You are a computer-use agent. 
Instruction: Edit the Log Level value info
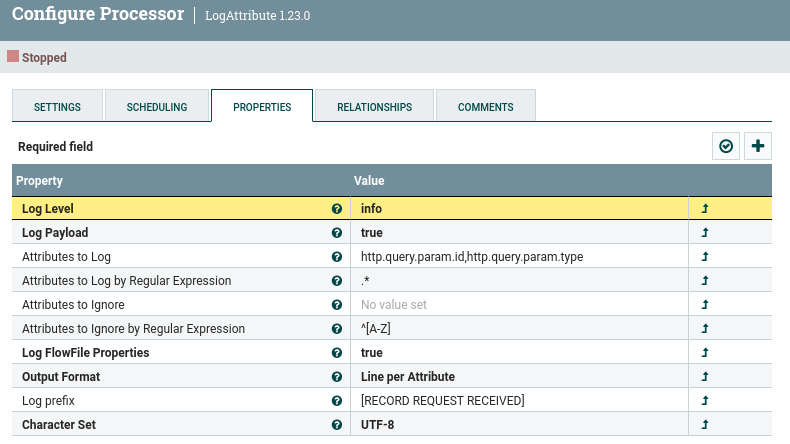coord(518,209)
